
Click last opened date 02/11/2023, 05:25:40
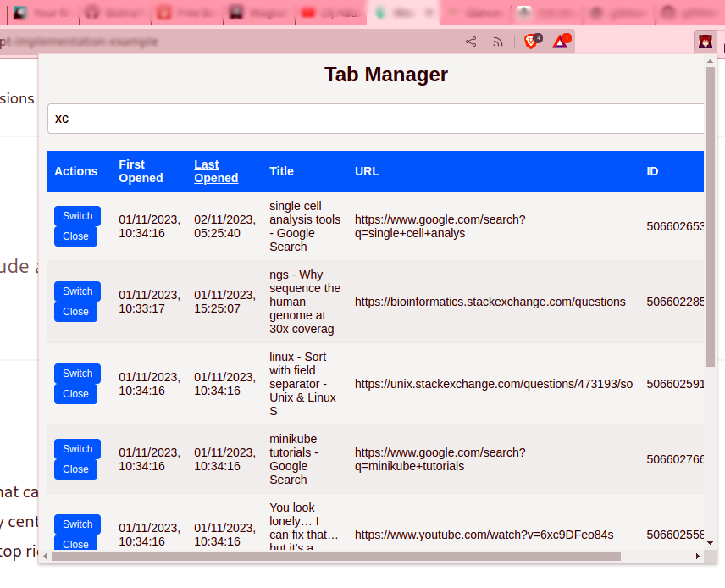(224, 226)
